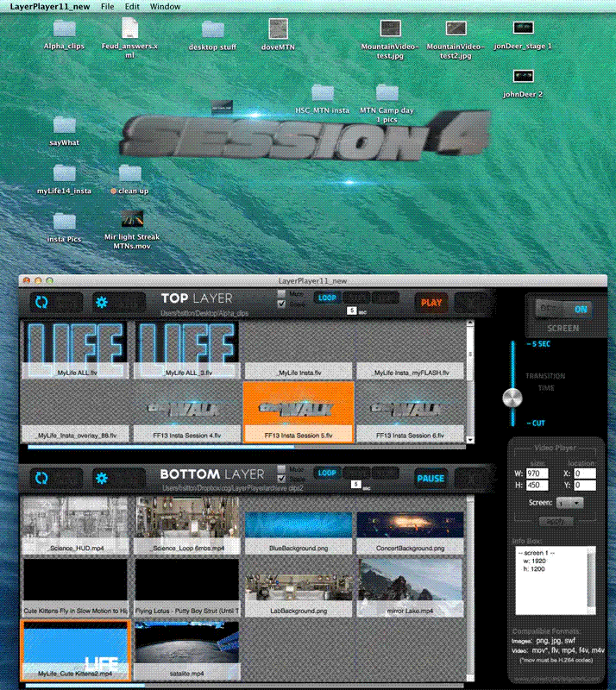Toggle the Top Layer LOOP mode
This screenshot has height=690, width=616.
pos(327,298)
